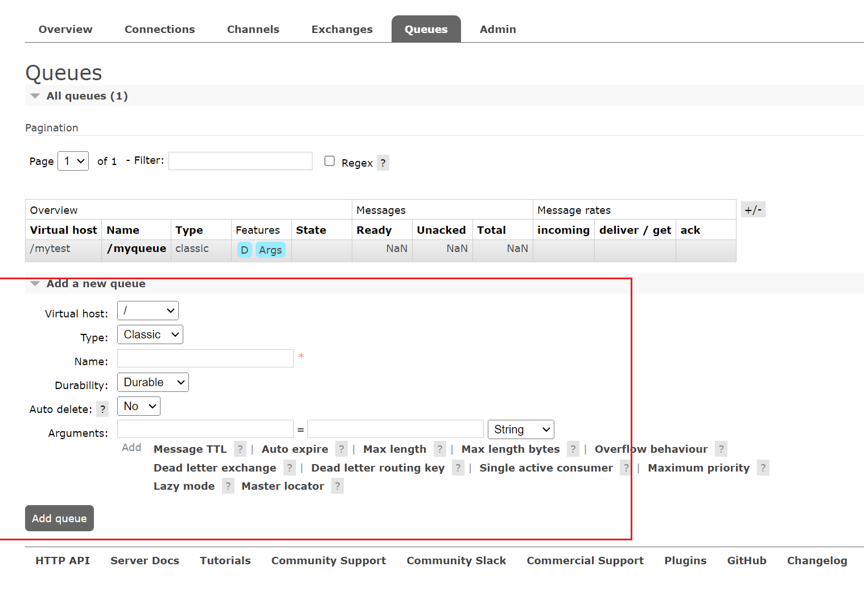Click the Args feature badge
The width and height of the screenshot is (864, 616).
pos(270,250)
